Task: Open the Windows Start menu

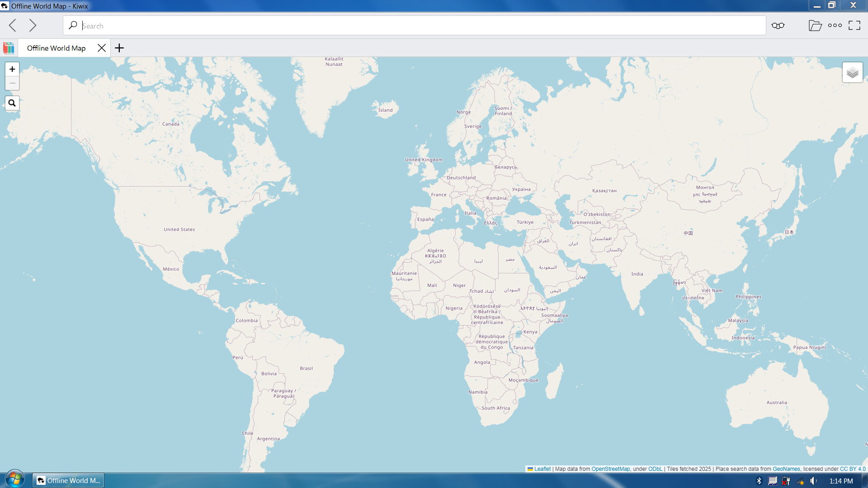Action: point(15,479)
